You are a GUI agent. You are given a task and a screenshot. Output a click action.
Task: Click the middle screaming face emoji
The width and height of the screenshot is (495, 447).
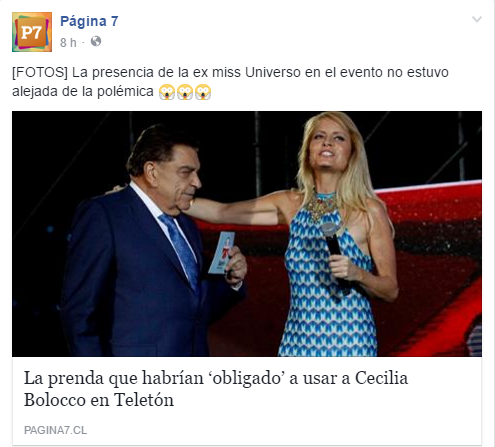tap(185, 92)
